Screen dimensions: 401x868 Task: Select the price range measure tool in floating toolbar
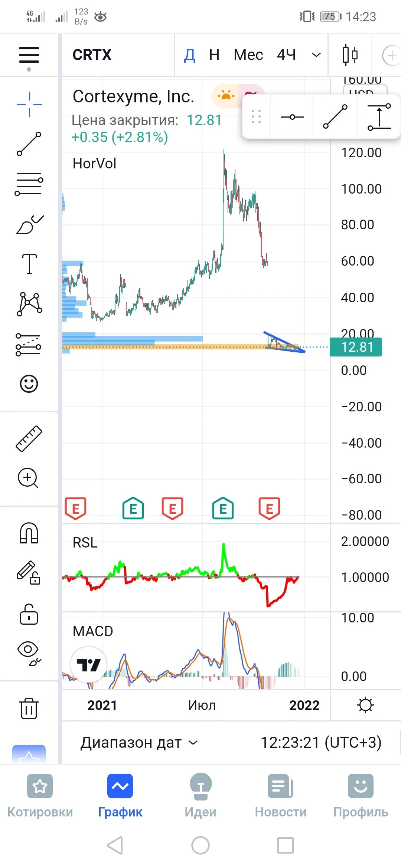click(x=379, y=117)
